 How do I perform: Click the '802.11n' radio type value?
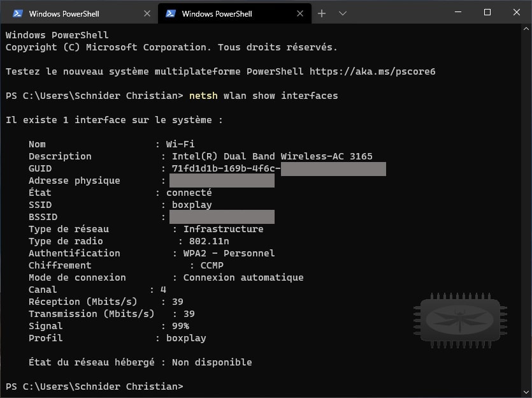pos(209,242)
